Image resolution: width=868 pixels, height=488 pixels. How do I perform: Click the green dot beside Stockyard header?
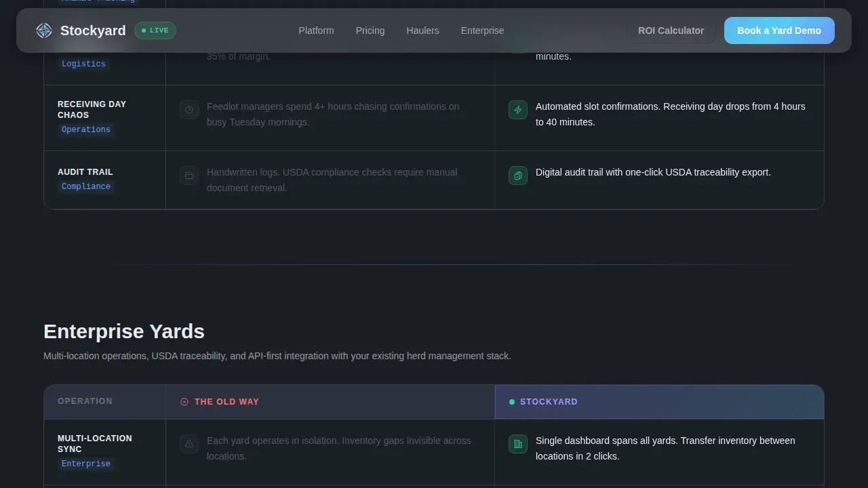(512, 402)
